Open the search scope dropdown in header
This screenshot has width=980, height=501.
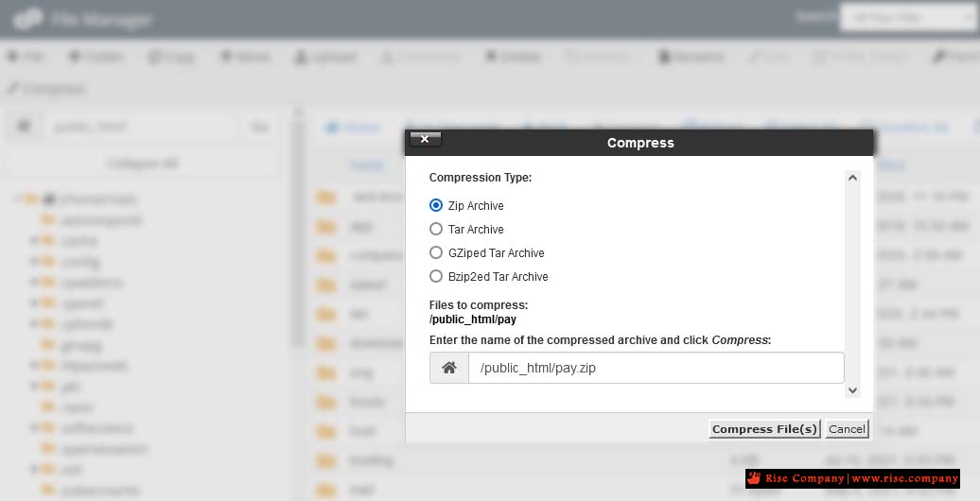[x=907, y=17]
